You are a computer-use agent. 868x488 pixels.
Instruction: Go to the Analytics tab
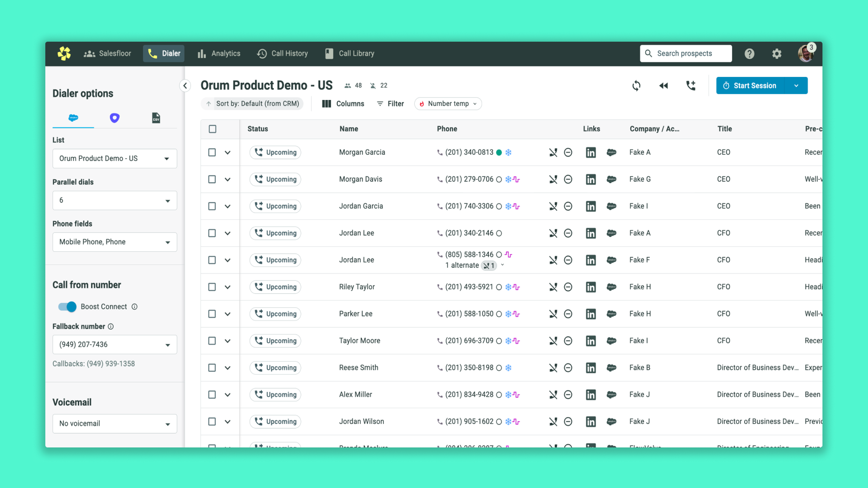[219, 54]
